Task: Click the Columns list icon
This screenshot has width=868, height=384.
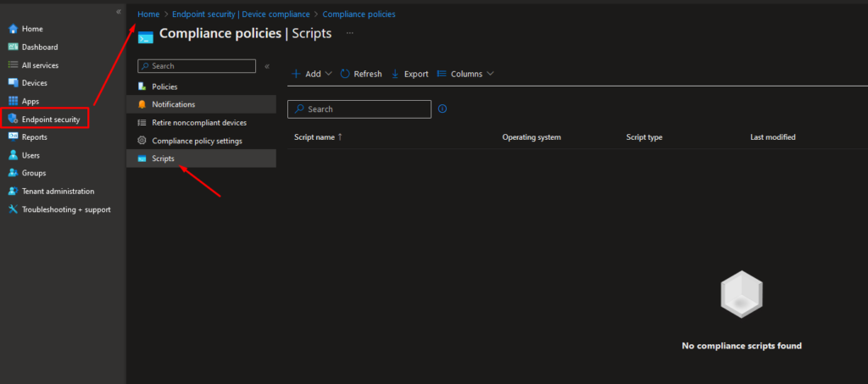Action: (x=442, y=74)
